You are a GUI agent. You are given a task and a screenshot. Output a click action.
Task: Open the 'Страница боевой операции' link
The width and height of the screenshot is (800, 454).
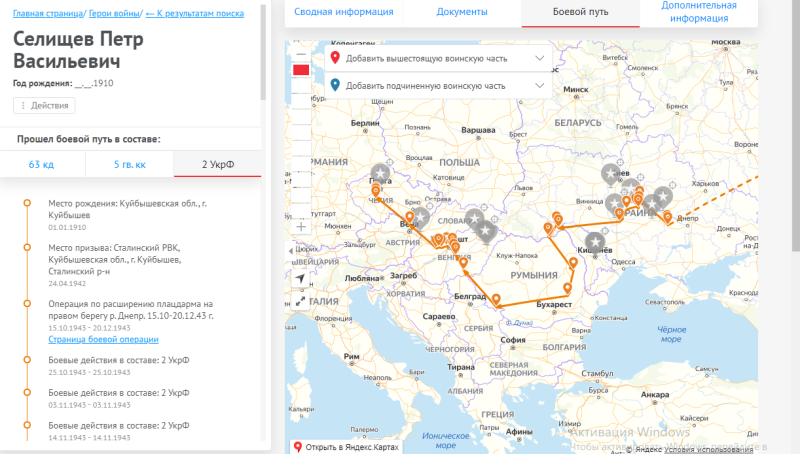103,340
